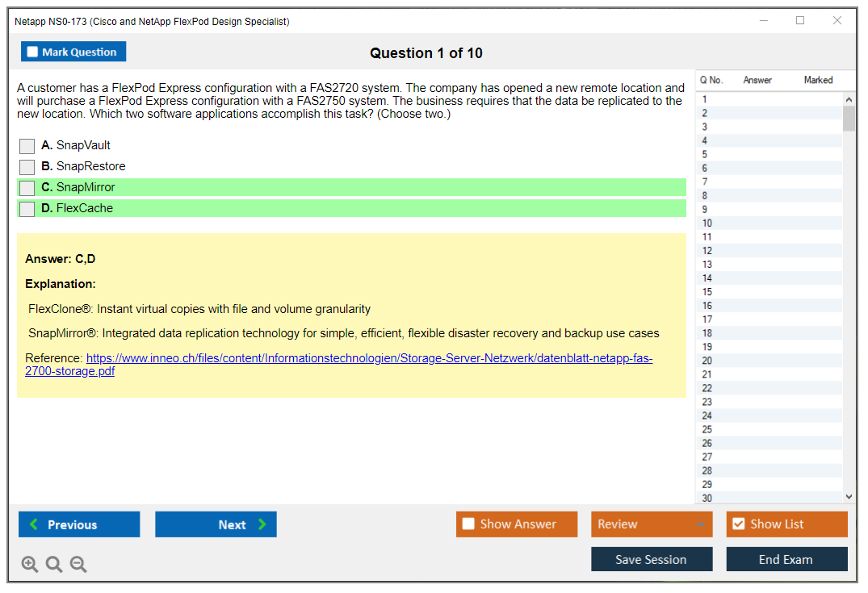Tick the Mark Question checkbox
This screenshot has width=868, height=593.
click(33, 52)
